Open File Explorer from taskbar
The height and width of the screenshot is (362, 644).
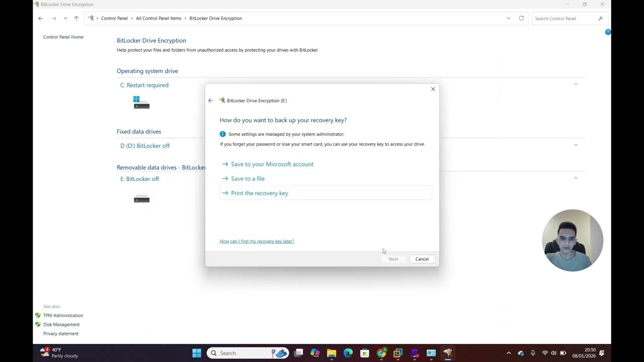click(x=332, y=353)
